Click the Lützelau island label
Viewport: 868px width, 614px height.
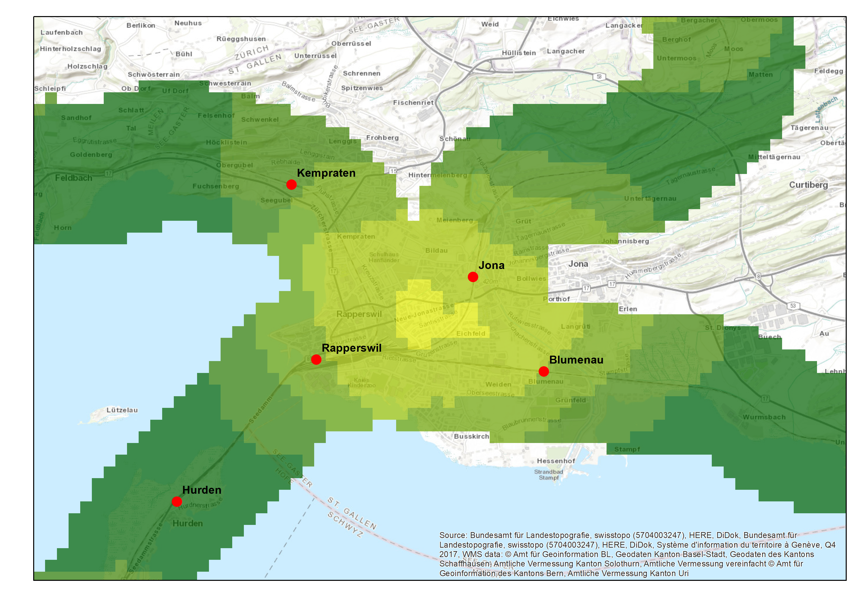(x=122, y=410)
